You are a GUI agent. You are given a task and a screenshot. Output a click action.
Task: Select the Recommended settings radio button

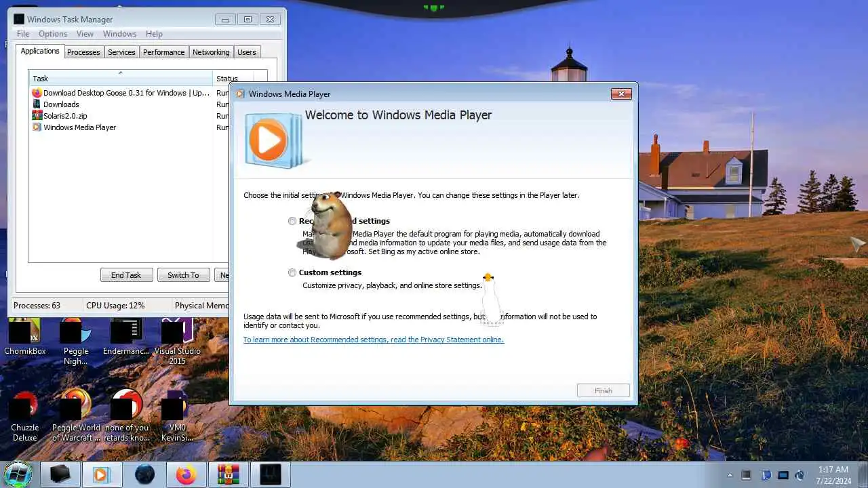coord(292,221)
